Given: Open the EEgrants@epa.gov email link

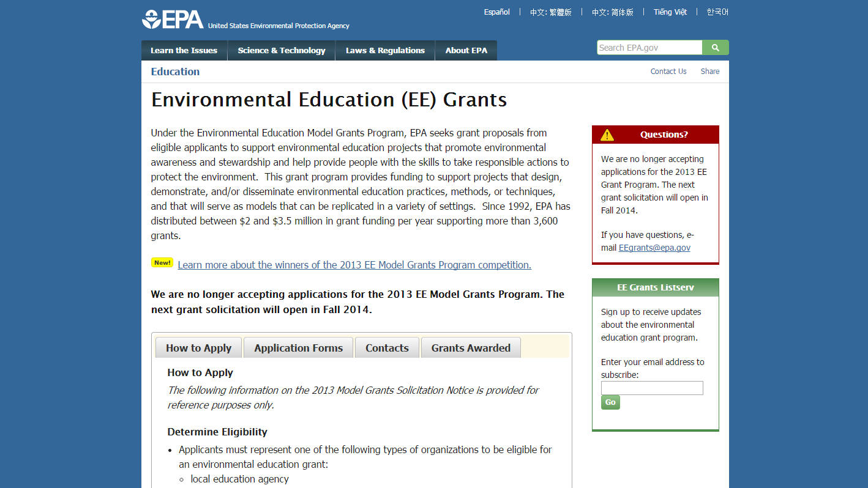Looking at the screenshot, I should [654, 248].
